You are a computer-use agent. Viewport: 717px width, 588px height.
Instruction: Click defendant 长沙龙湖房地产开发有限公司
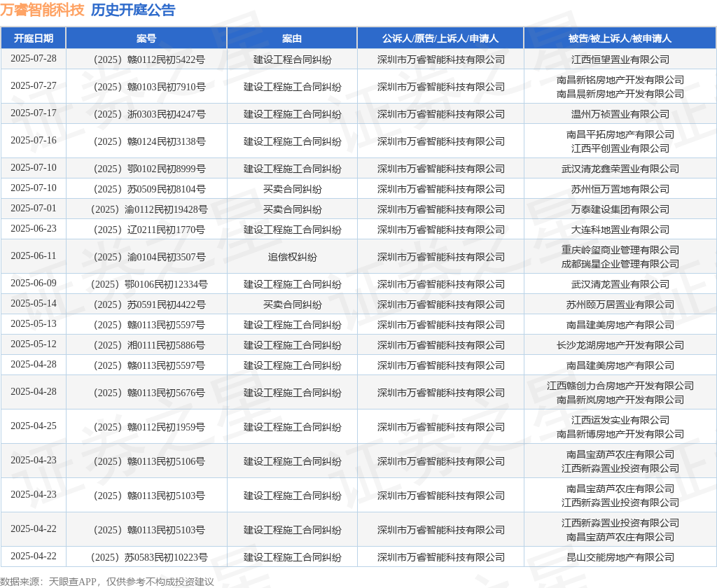(x=620, y=345)
